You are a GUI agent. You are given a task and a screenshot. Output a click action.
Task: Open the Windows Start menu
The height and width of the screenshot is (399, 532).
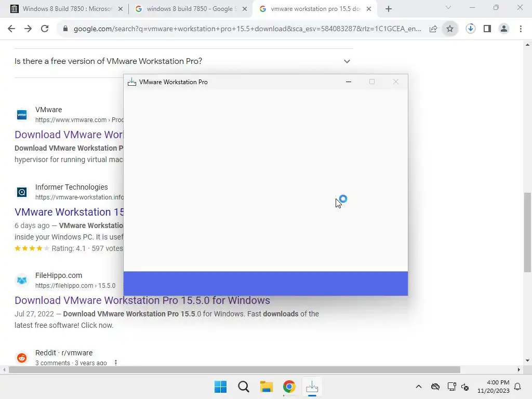tap(220, 387)
